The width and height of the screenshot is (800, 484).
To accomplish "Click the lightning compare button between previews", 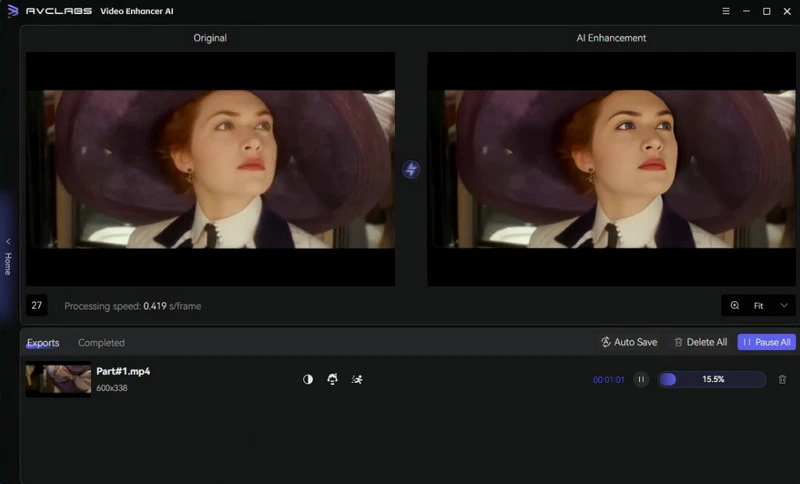I will pos(411,169).
